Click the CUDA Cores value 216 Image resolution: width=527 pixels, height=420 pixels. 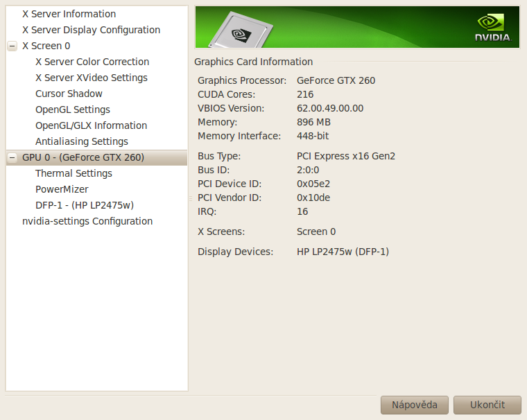pos(305,94)
